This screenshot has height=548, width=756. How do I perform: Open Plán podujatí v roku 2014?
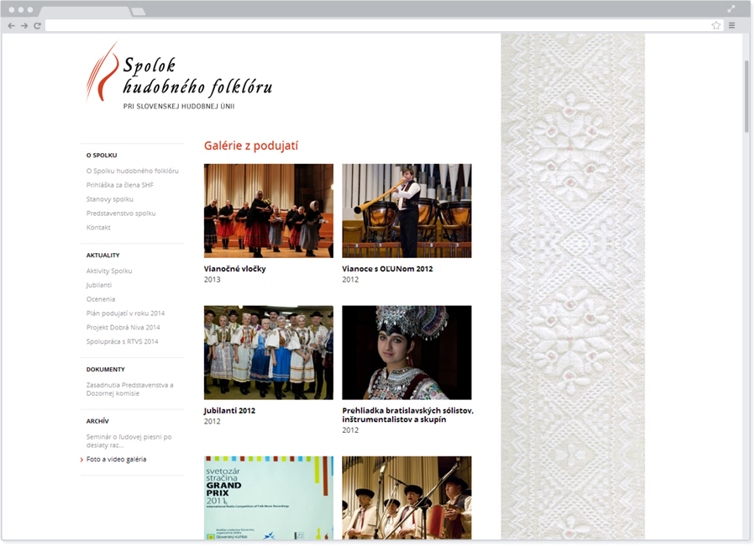(x=125, y=314)
